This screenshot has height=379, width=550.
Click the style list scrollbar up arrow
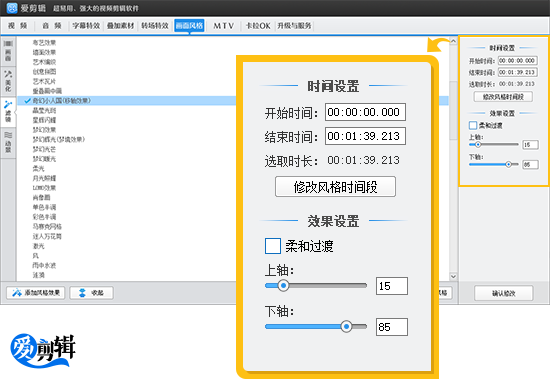pyautogui.click(x=453, y=41)
